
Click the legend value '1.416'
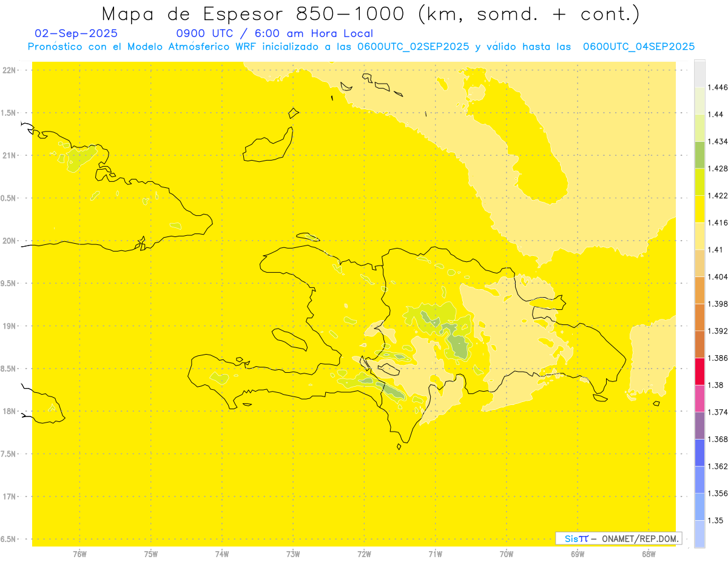(718, 222)
